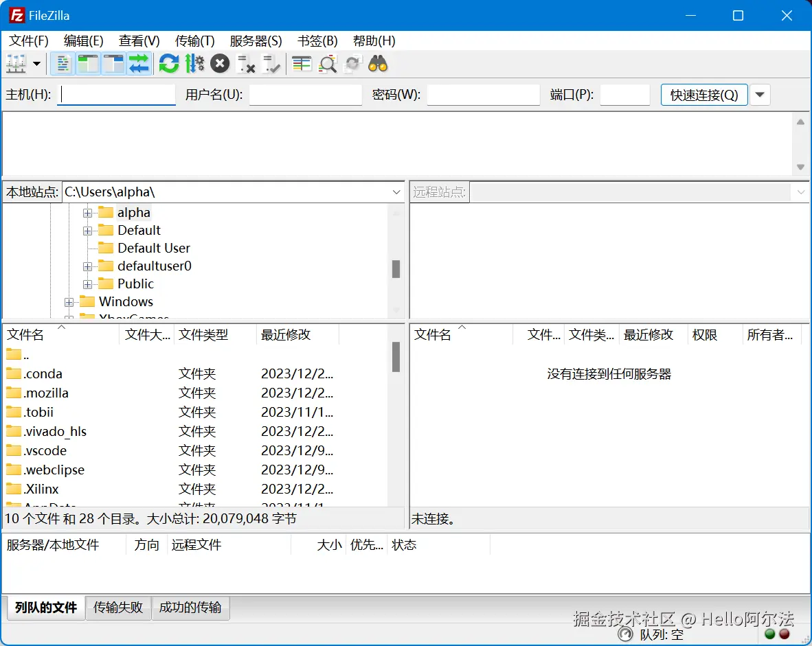812x646 pixels.
Task: Click the 快速连接(Q) button
Action: 704,95
